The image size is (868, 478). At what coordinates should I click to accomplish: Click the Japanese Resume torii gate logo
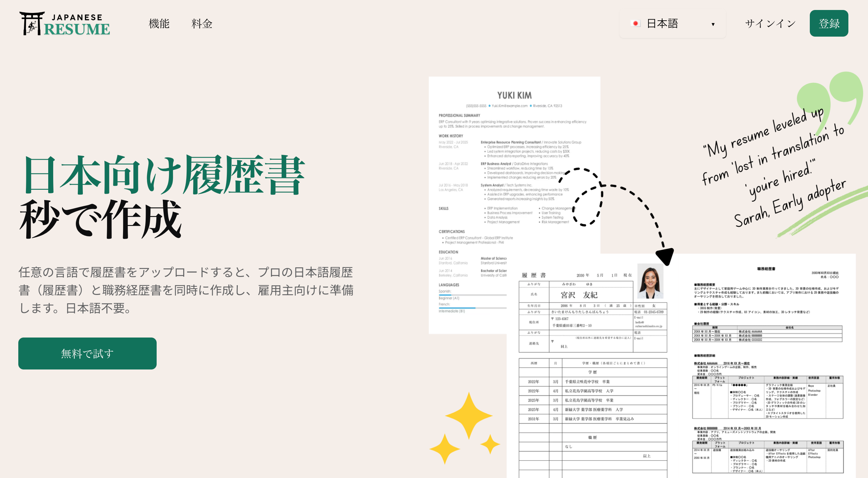pos(65,23)
